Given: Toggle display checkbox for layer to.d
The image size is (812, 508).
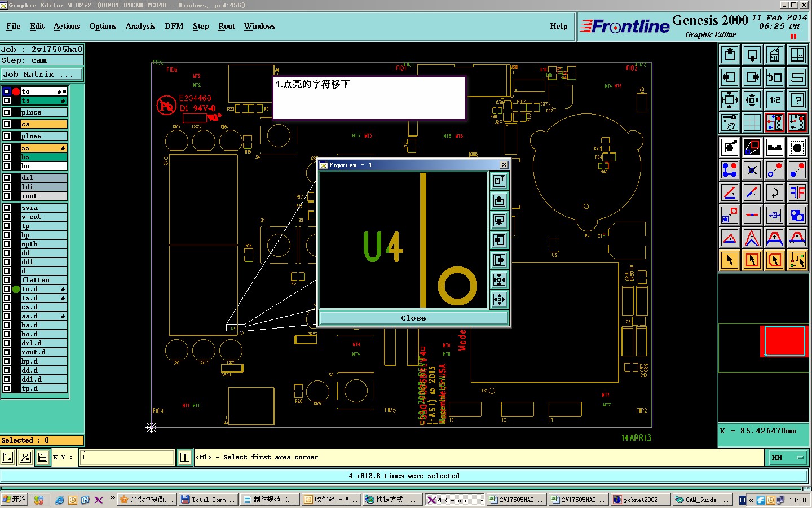Looking at the screenshot, I should [x=7, y=289].
